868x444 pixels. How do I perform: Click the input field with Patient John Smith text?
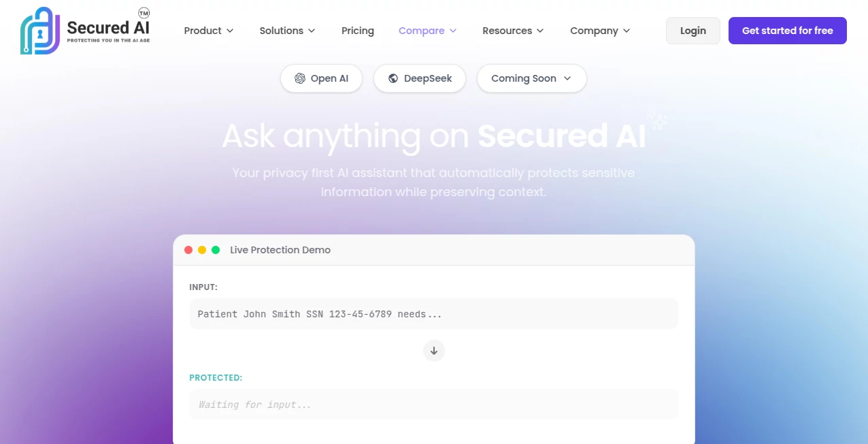(x=433, y=314)
